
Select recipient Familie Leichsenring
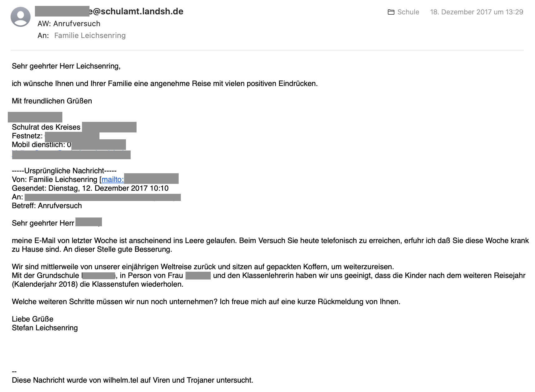[x=90, y=36]
